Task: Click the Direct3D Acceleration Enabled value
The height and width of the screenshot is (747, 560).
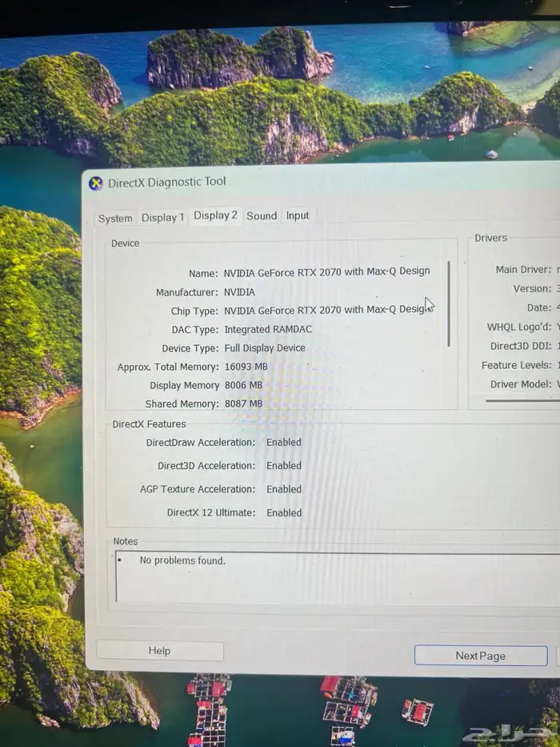Action: click(x=284, y=465)
